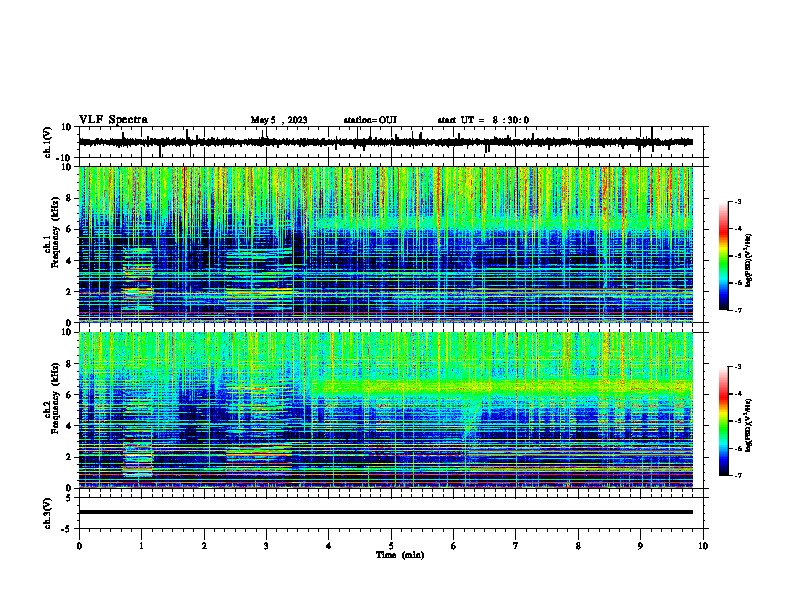Screen dimensions: 792x612
Task: Click the lower colorbar "log(PSD)" label
Action: (x=748, y=426)
